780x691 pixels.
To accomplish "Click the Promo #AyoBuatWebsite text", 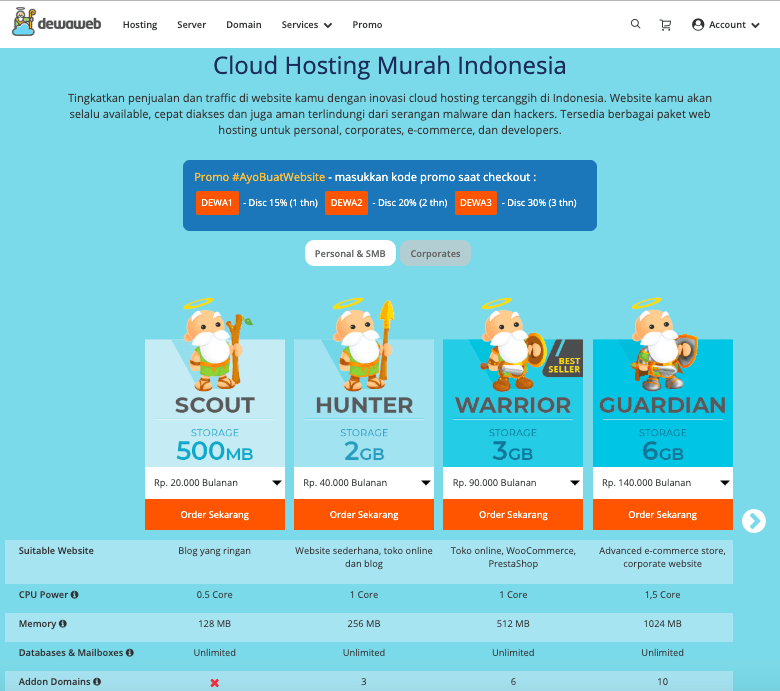I will (x=259, y=177).
